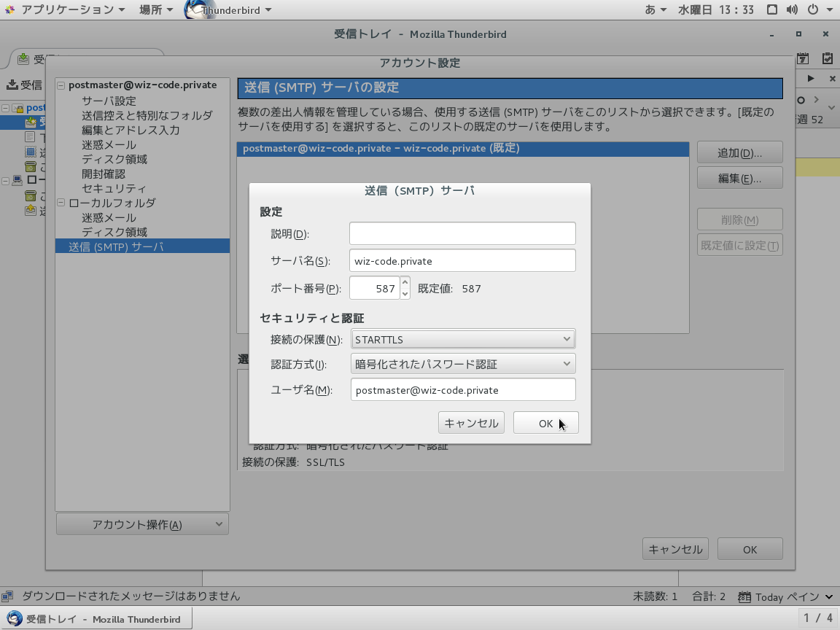Screen dimensions: 840x630
Task: Open the Calendar tab icon in Thunderbird
Action: (x=803, y=58)
